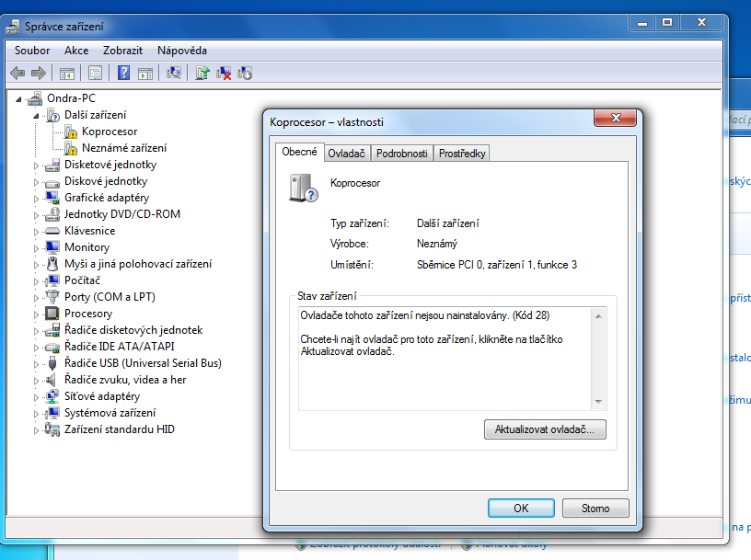
Task: Switch to the Podrobnosti tab
Action: [402, 154]
